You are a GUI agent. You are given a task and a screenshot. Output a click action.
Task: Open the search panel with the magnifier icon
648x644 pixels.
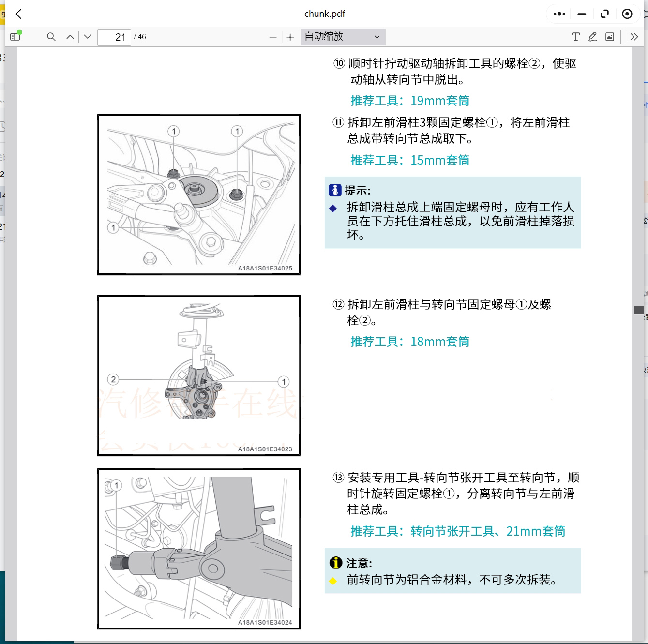(51, 36)
